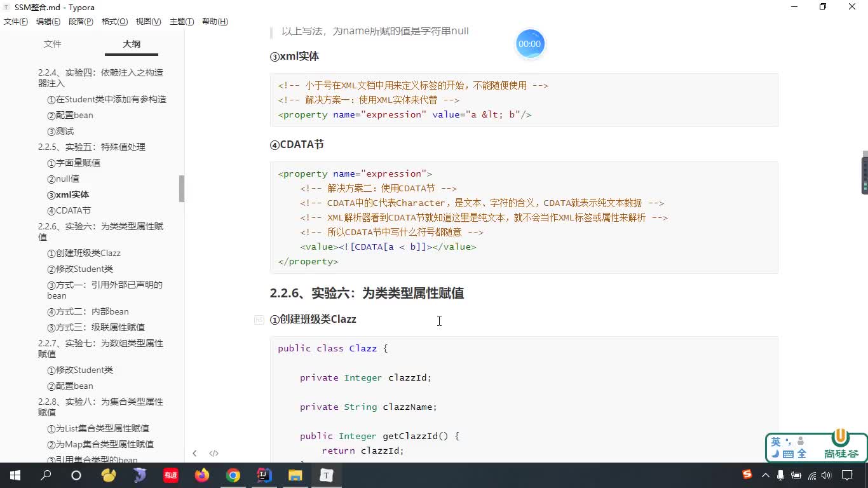Click the Sogou input tray icon
The width and height of the screenshot is (868, 488).
pos(747,475)
